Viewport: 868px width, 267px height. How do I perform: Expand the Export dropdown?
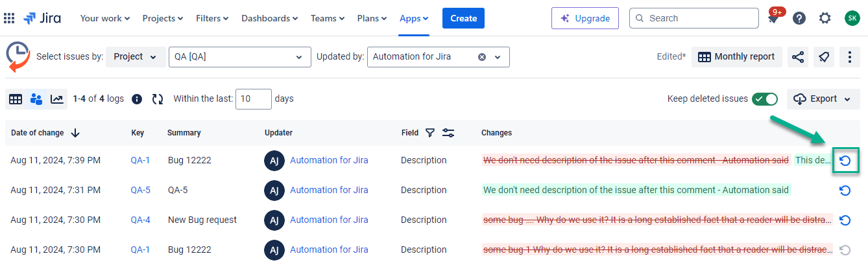point(823,99)
